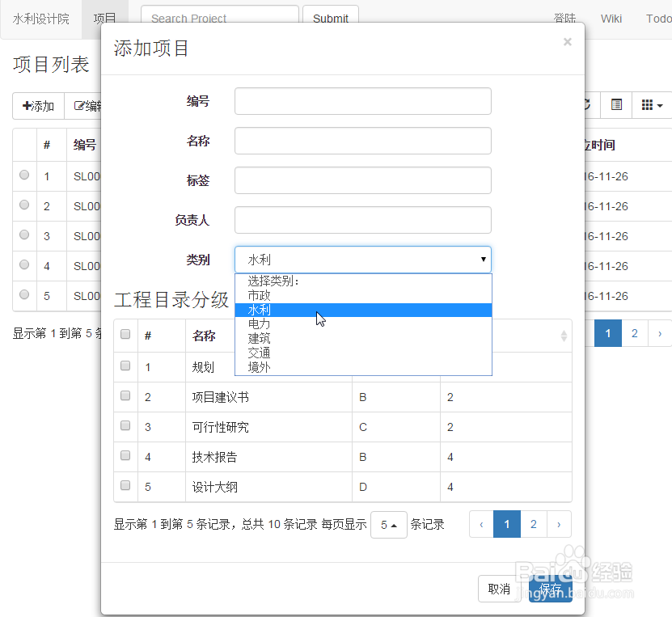
Task: Check the select-all checkbox in the catalog table
Action: coord(125,334)
